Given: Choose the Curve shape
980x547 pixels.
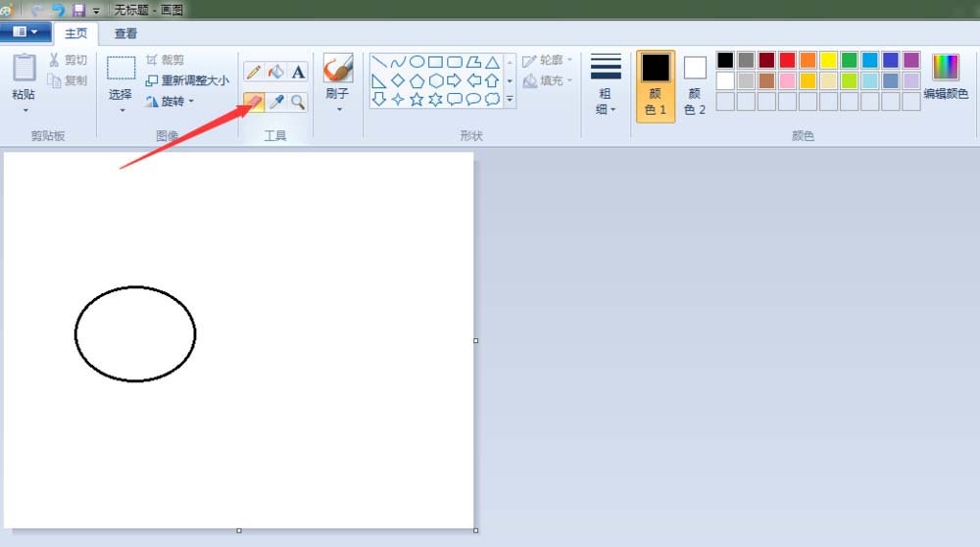Looking at the screenshot, I should [x=398, y=62].
